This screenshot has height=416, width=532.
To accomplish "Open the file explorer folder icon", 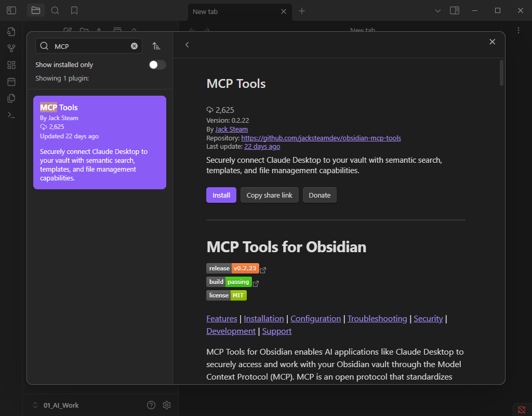I will pos(36,10).
